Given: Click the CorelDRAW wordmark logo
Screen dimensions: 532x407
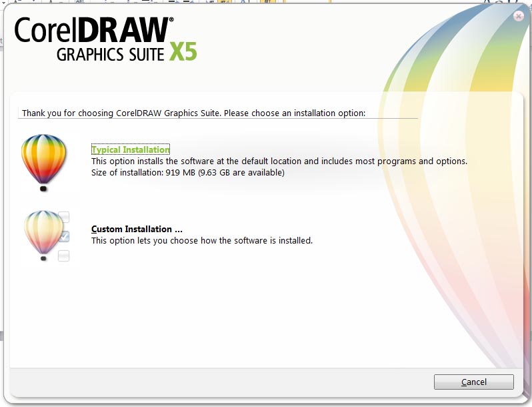Looking at the screenshot, I should tap(94, 30).
